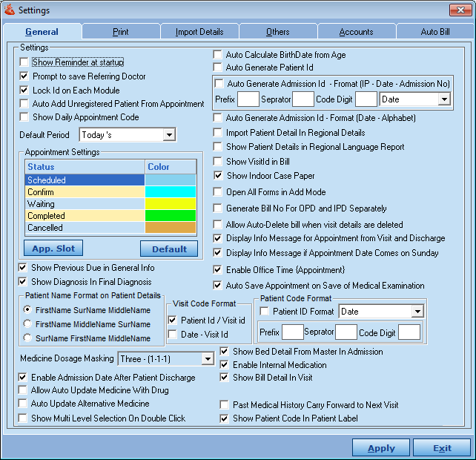Select FirstName MiddleName SurName radio option
Screen dimensions: 476x460
click(28, 323)
